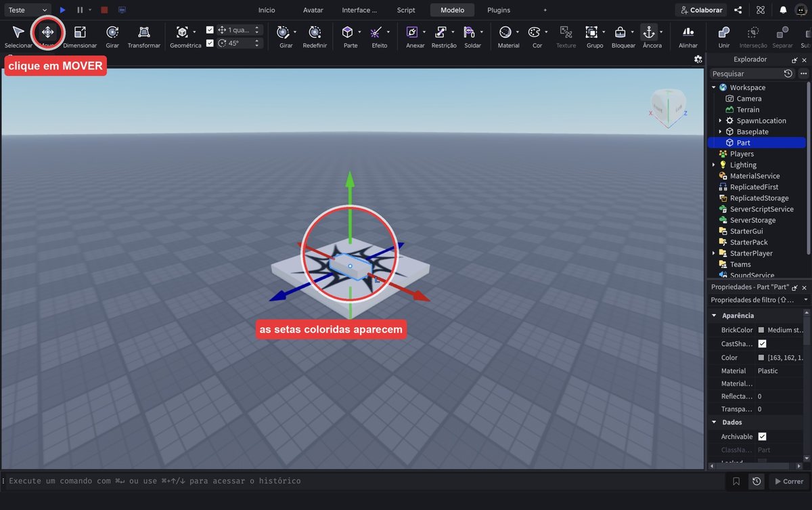Click the BrickColor swatch
This screenshot has height=510, width=812.
pyautogui.click(x=761, y=331)
